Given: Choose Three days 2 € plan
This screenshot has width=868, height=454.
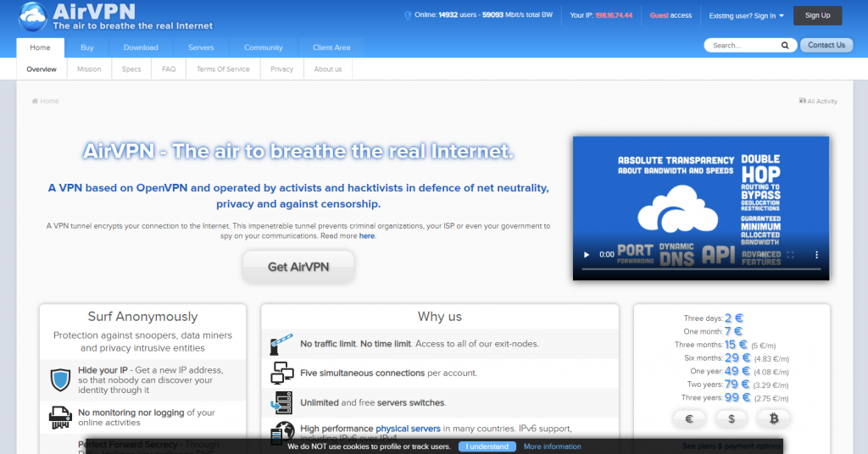Looking at the screenshot, I should point(713,318).
